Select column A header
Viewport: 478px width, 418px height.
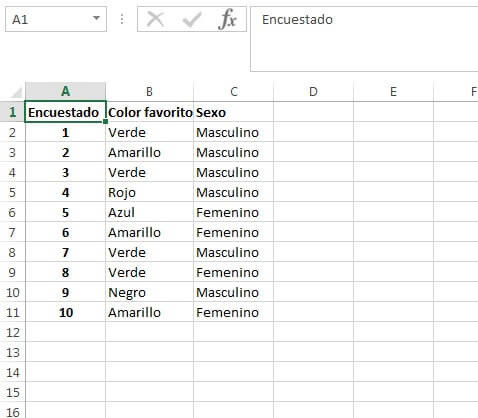(x=66, y=91)
